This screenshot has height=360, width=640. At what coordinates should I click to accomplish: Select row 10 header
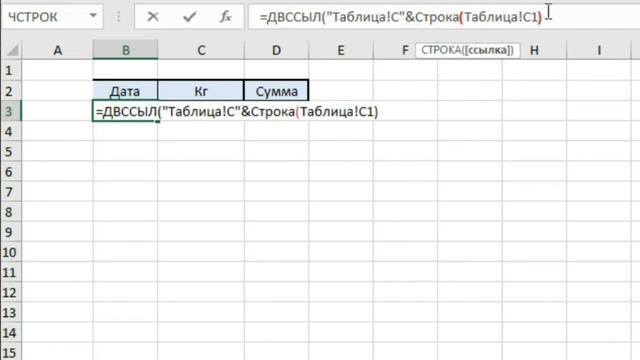coord(11,252)
